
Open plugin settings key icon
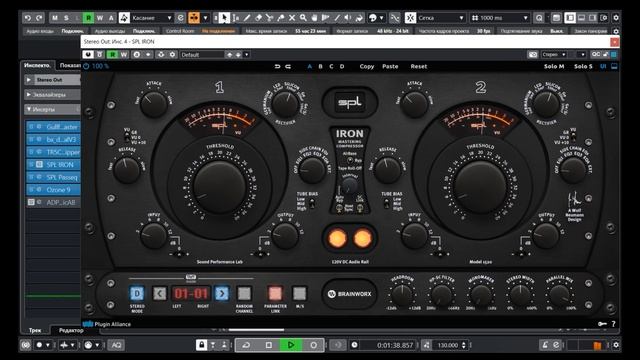coord(602,324)
